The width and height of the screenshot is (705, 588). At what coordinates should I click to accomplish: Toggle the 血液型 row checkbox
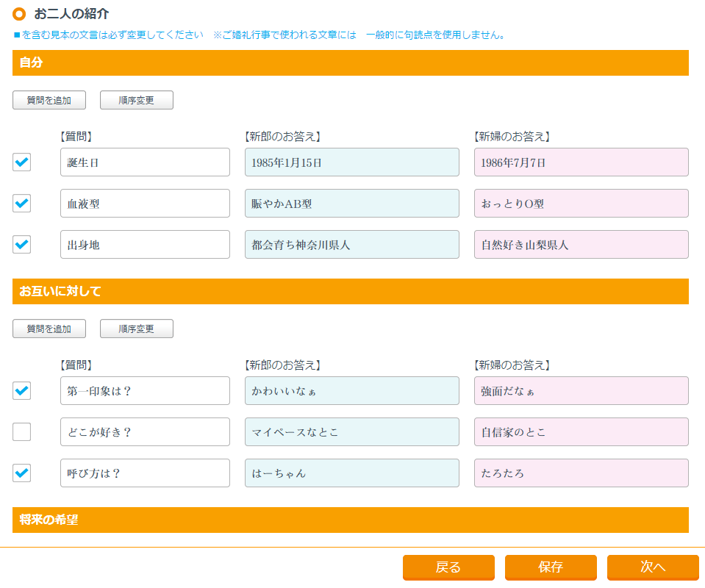(x=22, y=204)
